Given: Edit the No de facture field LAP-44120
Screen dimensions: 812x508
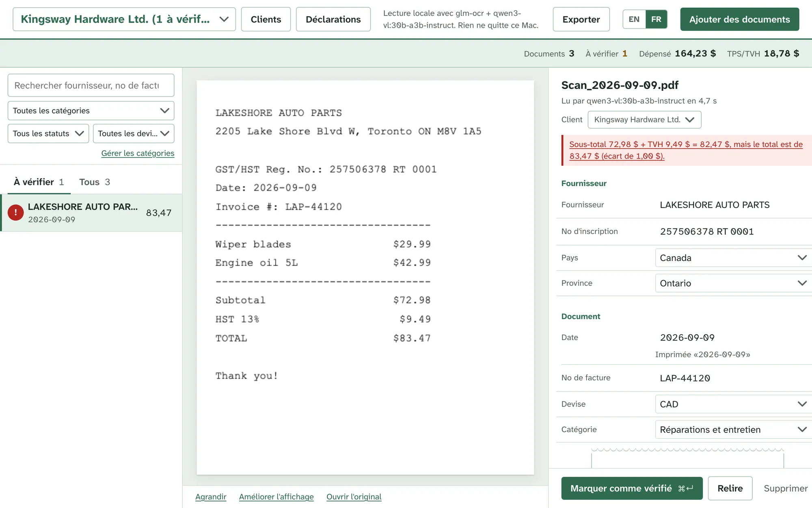Looking at the screenshot, I should 733,378.
